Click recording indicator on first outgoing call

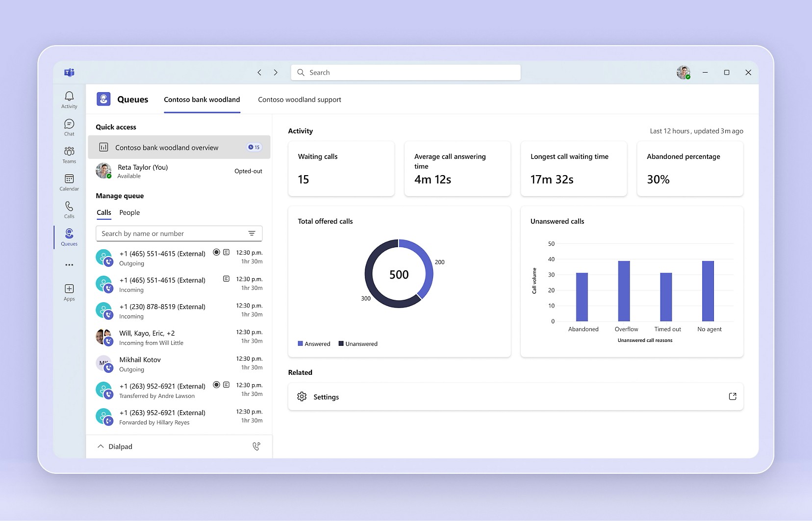click(216, 252)
